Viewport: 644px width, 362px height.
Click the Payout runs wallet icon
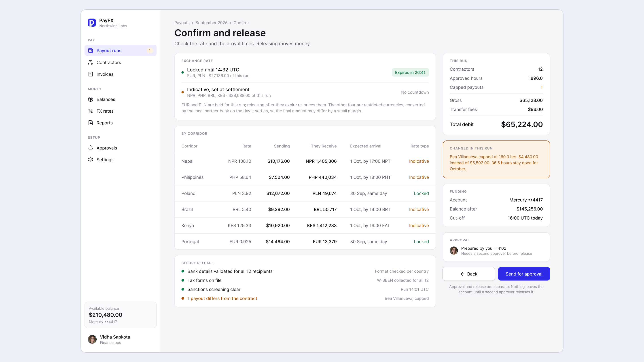(91, 51)
